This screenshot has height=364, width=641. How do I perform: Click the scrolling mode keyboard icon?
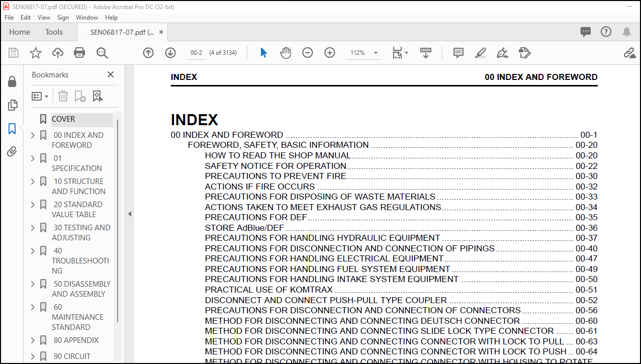click(x=426, y=53)
